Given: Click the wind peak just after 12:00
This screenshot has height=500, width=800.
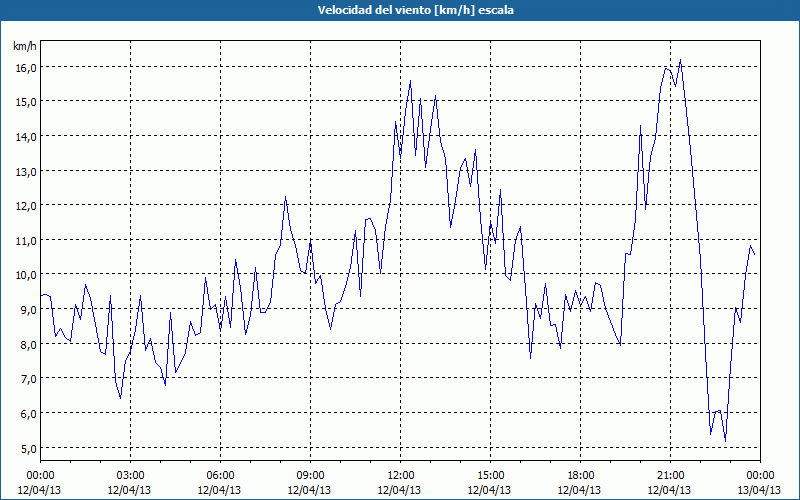Looking at the screenshot, I should pyautogui.click(x=410, y=81).
